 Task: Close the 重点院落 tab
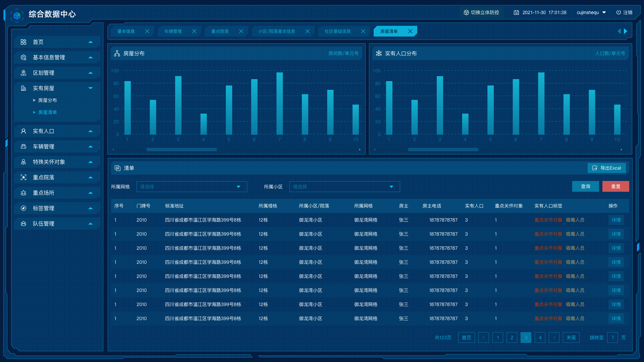tap(241, 31)
